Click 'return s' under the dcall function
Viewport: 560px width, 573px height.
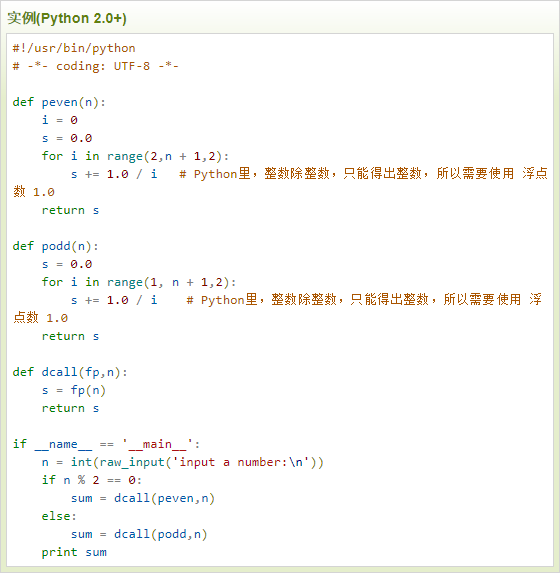tap(70, 408)
